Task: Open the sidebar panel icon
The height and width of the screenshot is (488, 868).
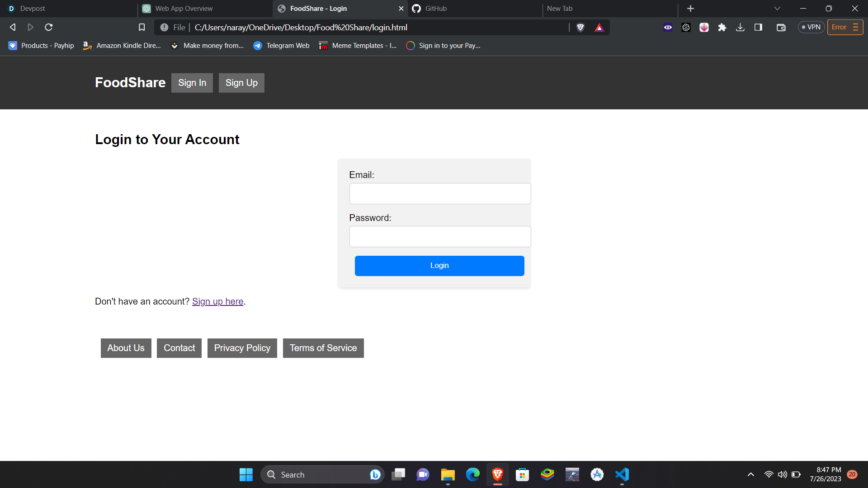Action: point(758,27)
